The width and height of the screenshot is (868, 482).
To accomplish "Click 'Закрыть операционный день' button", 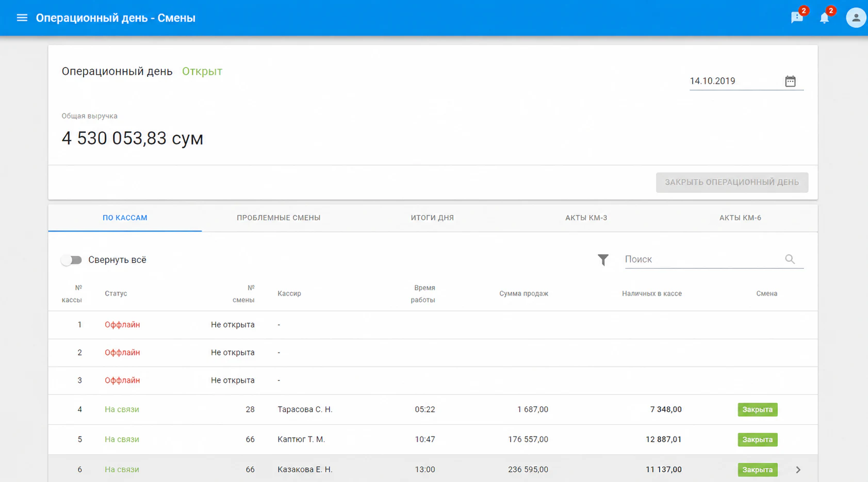I will [732, 182].
